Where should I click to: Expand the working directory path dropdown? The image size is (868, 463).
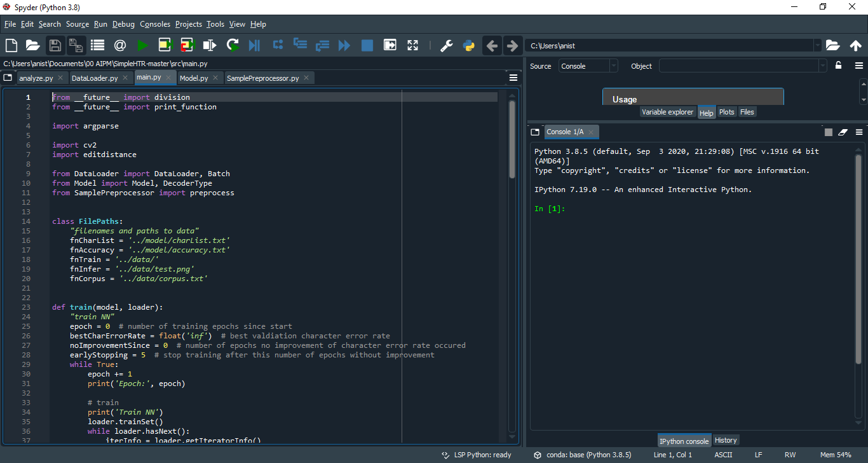[817, 45]
